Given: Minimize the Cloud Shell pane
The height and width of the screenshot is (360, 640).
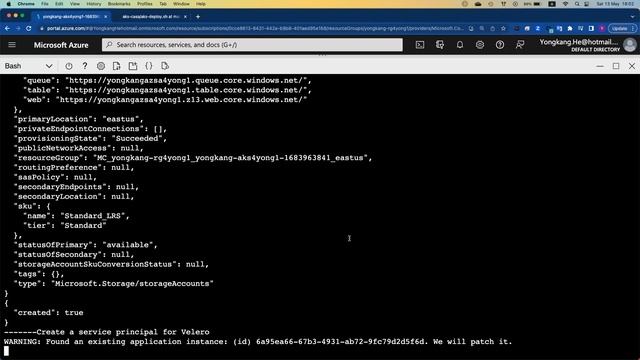Looking at the screenshot, I should click(x=600, y=66).
